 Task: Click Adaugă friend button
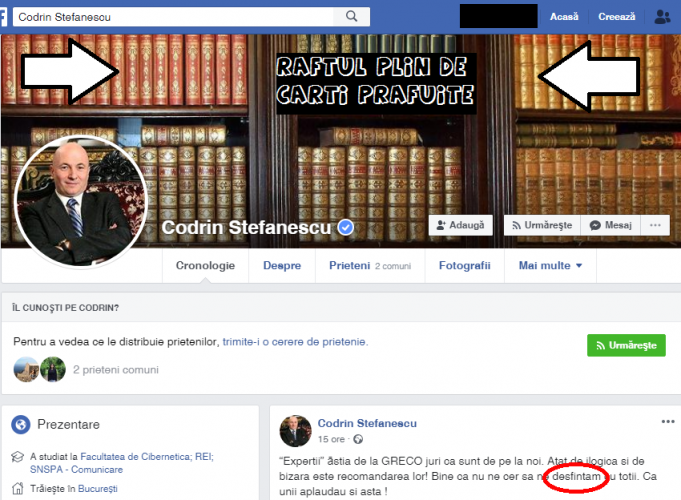(x=460, y=225)
